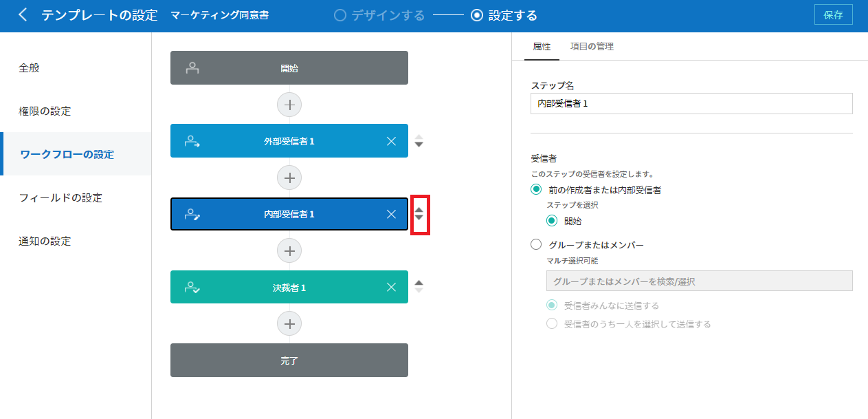Switch to the 設定する stage
The image size is (868, 419).
(504, 15)
